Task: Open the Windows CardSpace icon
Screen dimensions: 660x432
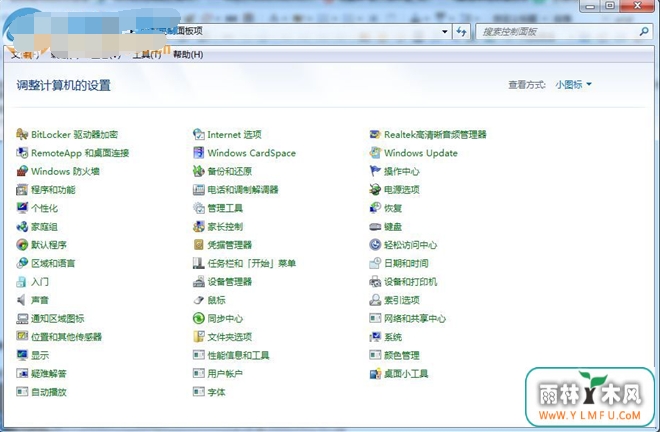Action: [199, 153]
